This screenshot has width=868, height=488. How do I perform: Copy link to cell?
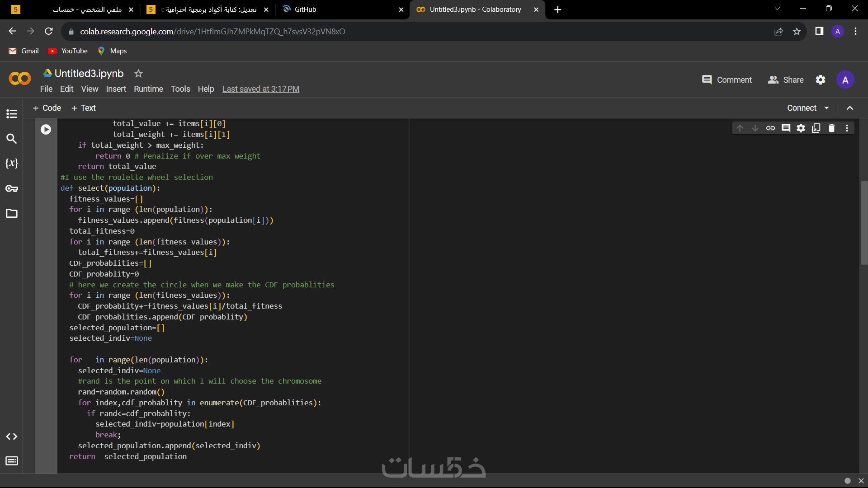pyautogui.click(x=770, y=128)
